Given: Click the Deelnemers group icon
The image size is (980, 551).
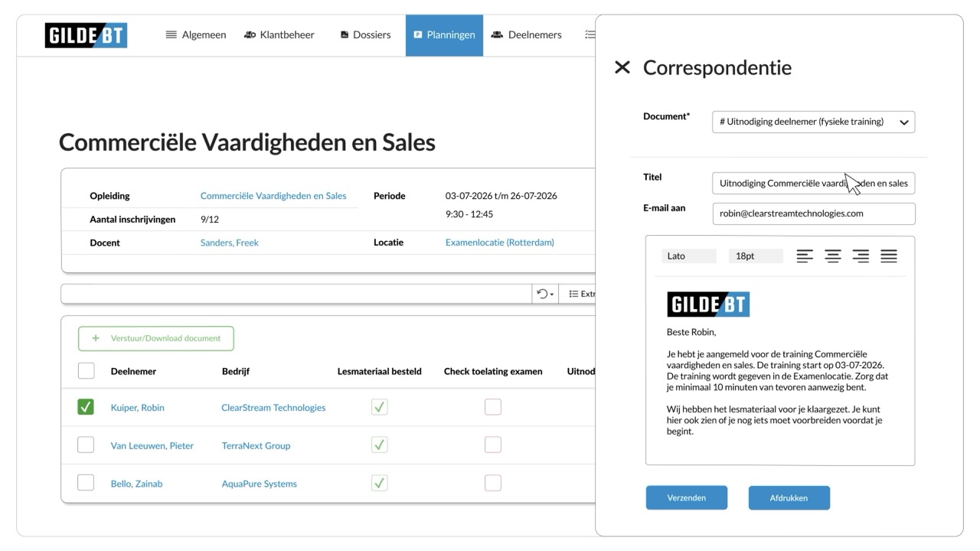Looking at the screenshot, I should [497, 34].
